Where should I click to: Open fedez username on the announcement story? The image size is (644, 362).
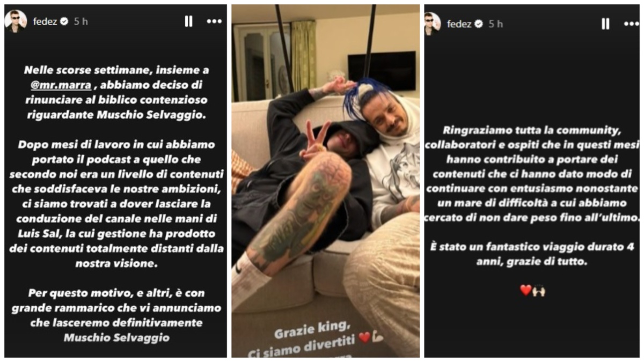click(46, 21)
